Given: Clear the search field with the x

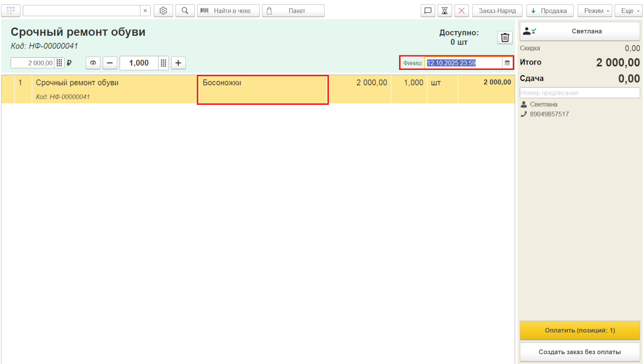Looking at the screenshot, I should pos(145,11).
